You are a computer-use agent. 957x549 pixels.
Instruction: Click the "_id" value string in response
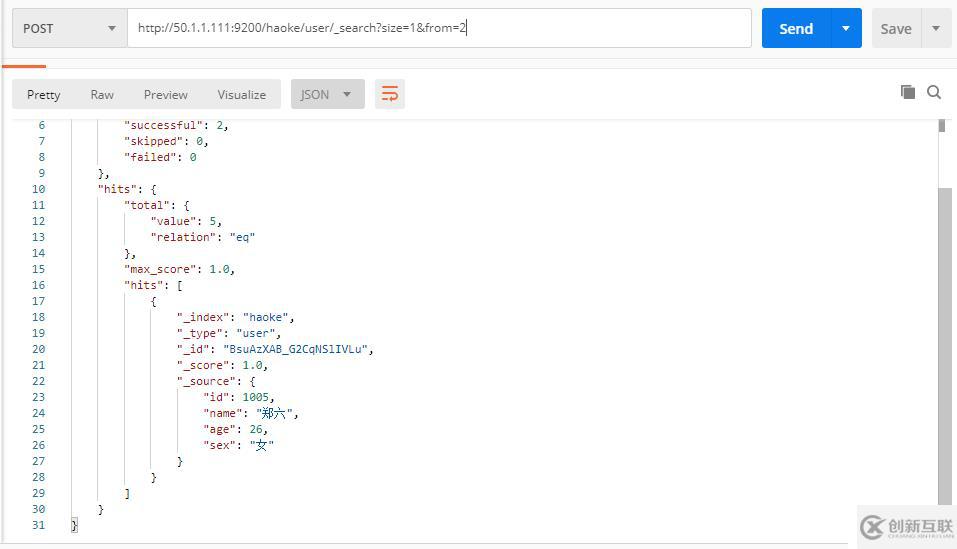click(296, 349)
